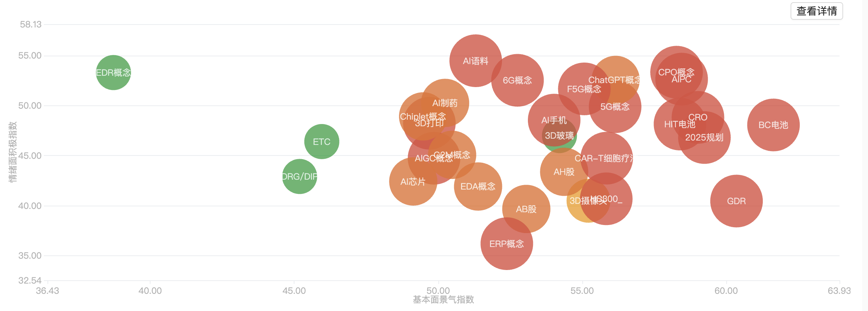The image size is (868, 311).
Task: Click the 5G概念 bubble
Action: pyautogui.click(x=615, y=110)
